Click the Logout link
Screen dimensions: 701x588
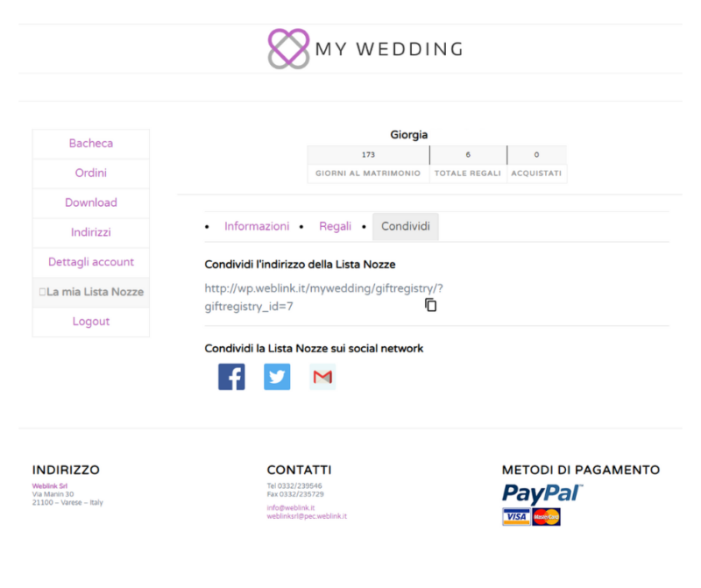(91, 322)
